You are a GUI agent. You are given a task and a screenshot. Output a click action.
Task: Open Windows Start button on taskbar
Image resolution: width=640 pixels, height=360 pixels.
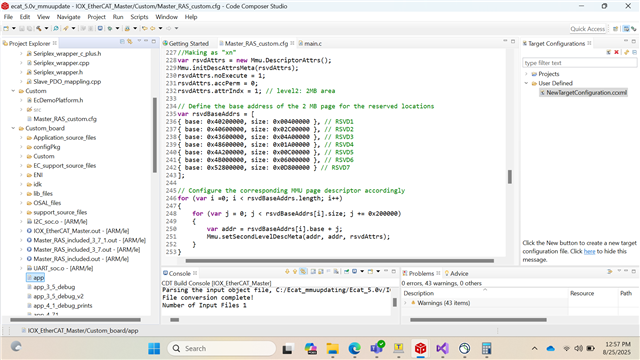pyautogui.click(x=154, y=349)
